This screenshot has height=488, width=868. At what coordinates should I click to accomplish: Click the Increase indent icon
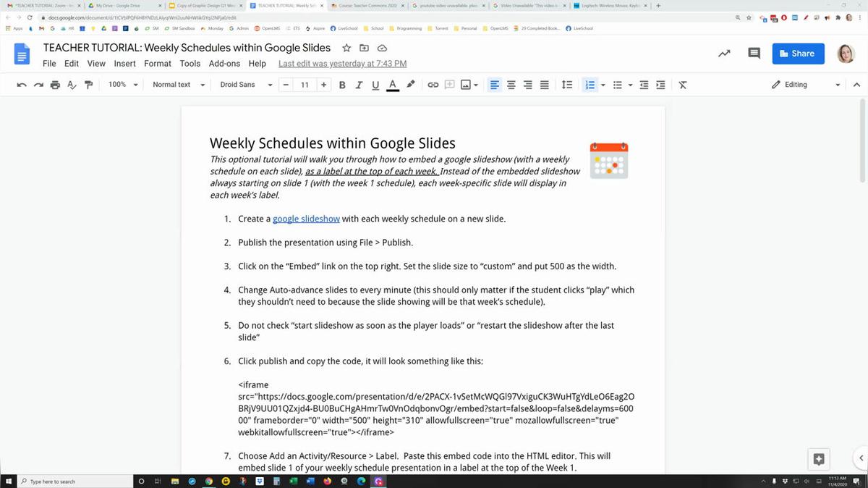(x=660, y=85)
